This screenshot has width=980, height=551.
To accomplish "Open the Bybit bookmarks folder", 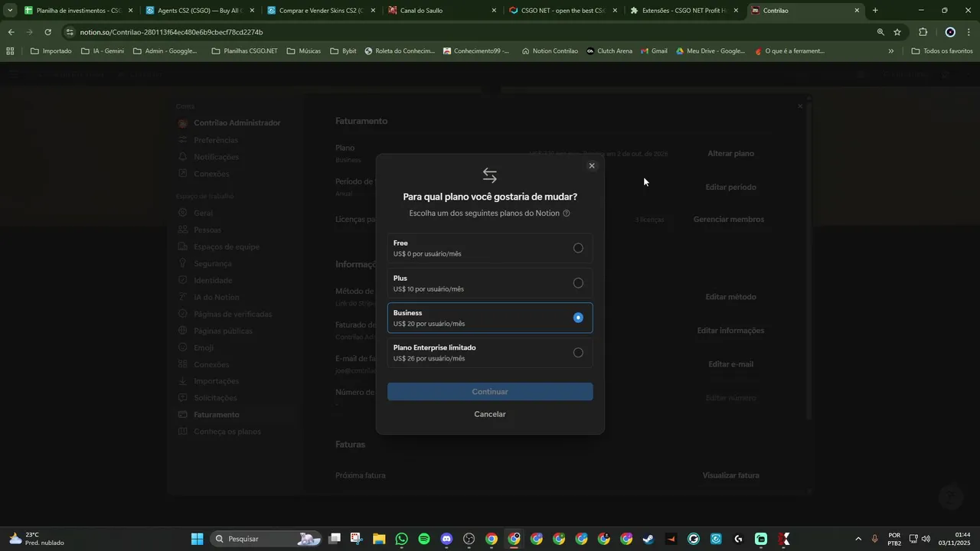I will (x=343, y=51).
